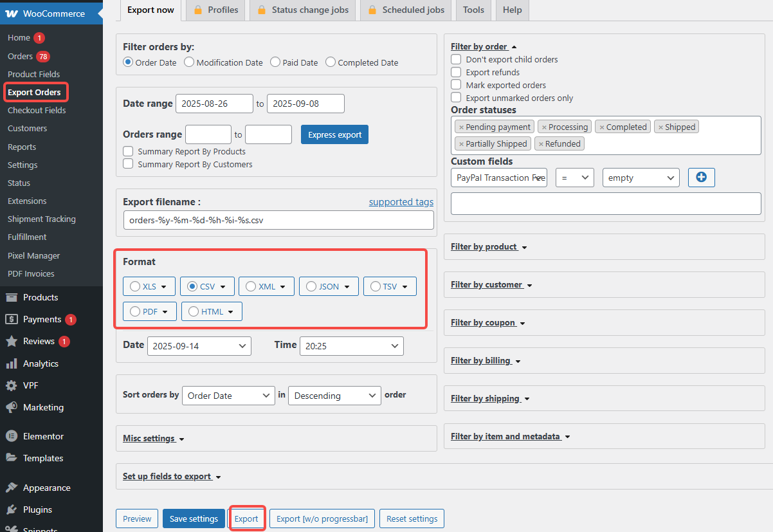Open Payments from the sidebar

click(x=42, y=319)
